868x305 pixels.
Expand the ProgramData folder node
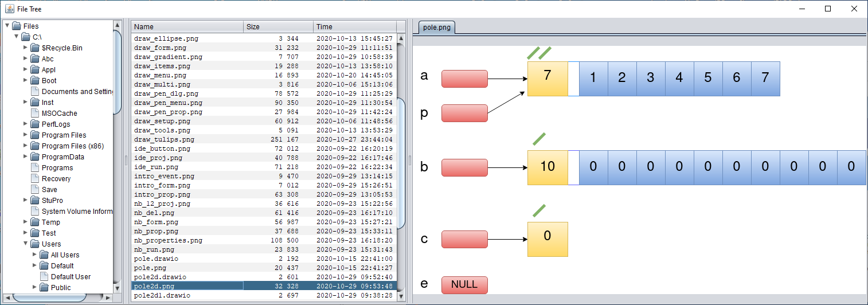[x=26, y=157]
